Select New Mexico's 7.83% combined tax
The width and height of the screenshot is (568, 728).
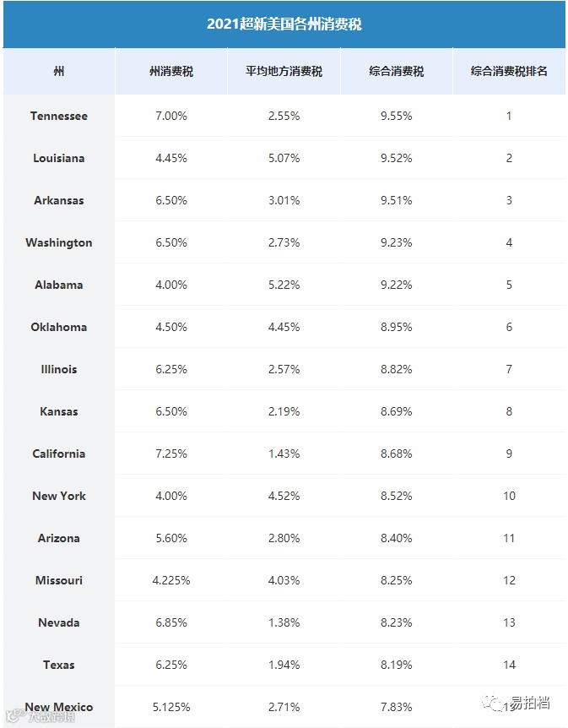pos(396,707)
